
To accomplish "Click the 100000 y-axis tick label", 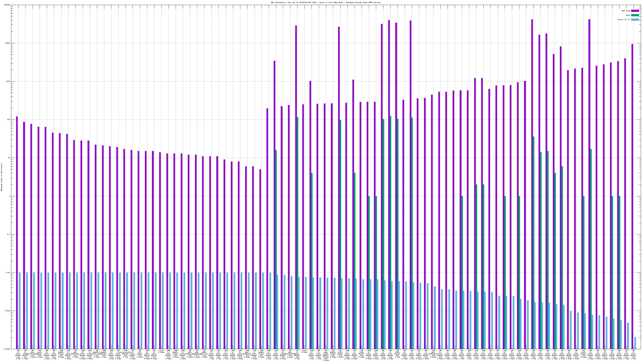I will [7, 5].
